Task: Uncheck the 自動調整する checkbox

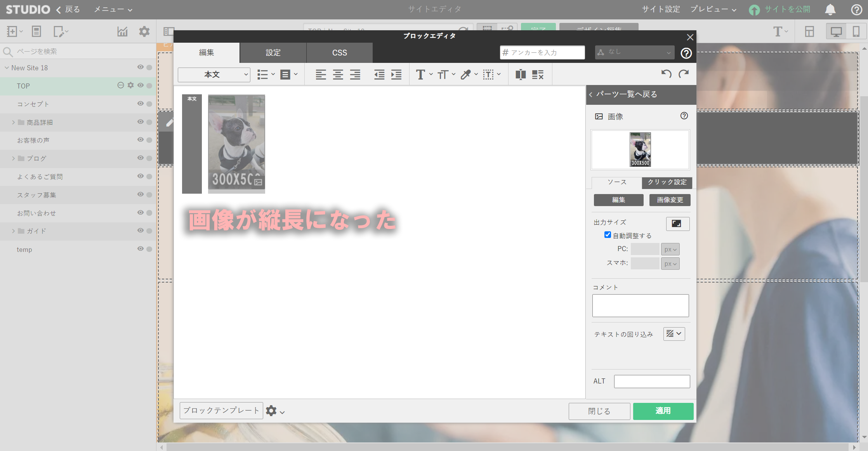Action: click(x=608, y=235)
